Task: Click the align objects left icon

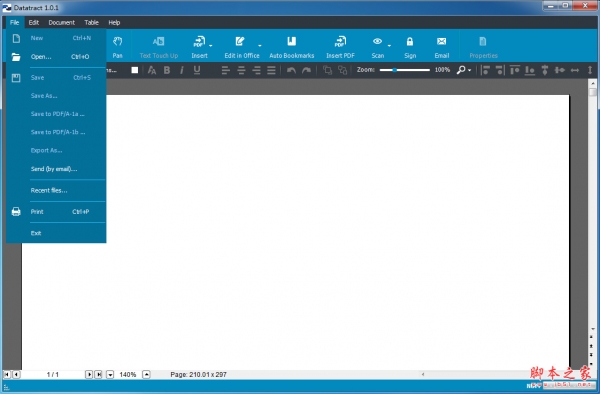Action: coord(485,70)
